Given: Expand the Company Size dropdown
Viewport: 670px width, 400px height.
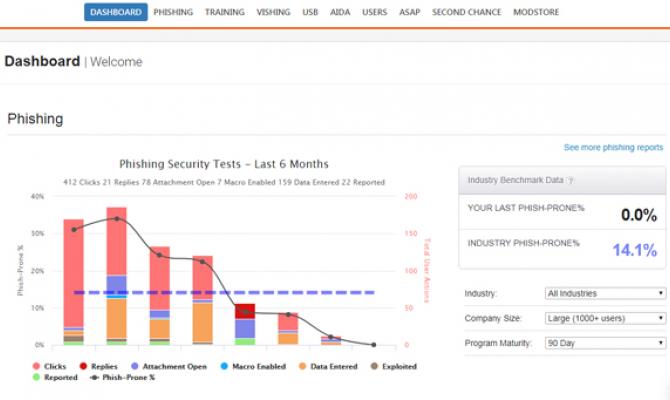Looking at the screenshot, I should [606, 318].
